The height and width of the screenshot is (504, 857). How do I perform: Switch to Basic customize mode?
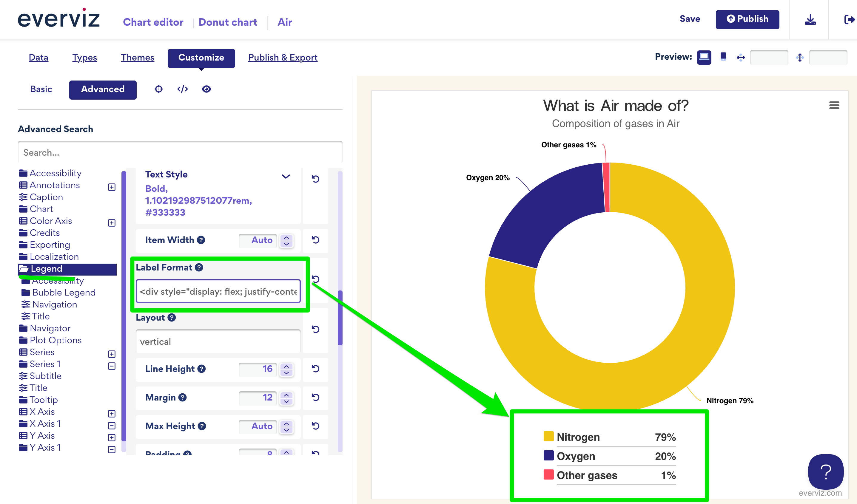click(x=41, y=89)
